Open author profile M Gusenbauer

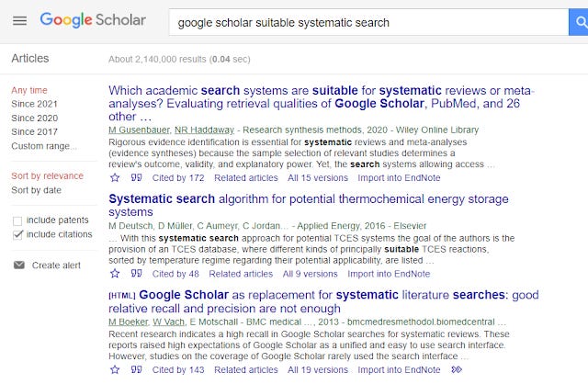coord(139,130)
